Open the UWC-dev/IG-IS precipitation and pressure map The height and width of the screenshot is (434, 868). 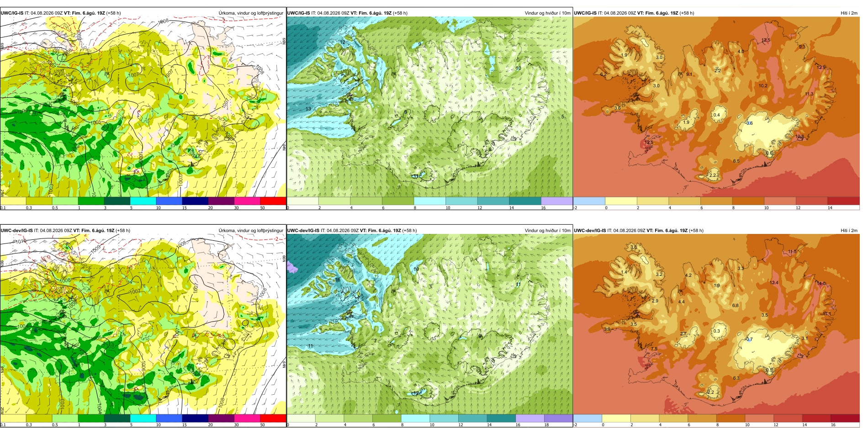143,326
